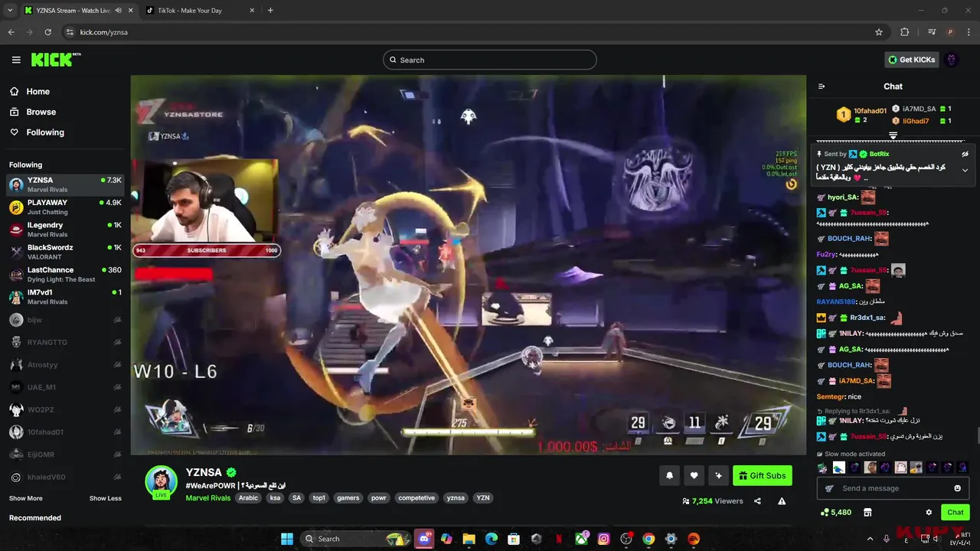Open the hamburger menu beside KICK logo
980x551 pixels.
point(16,60)
